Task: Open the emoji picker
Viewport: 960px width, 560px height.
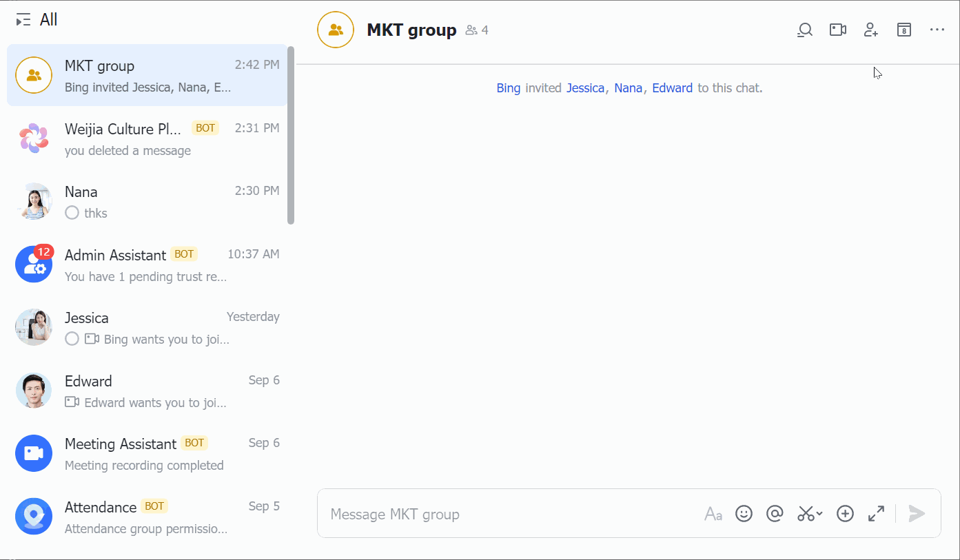Action: pyautogui.click(x=744, y=514)
